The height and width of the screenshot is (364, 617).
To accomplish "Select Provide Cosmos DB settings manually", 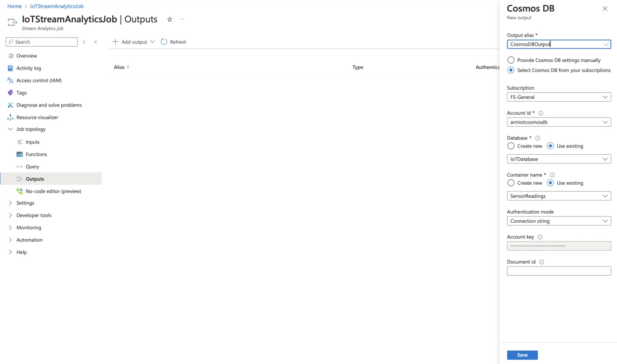I will coord(511,60).
